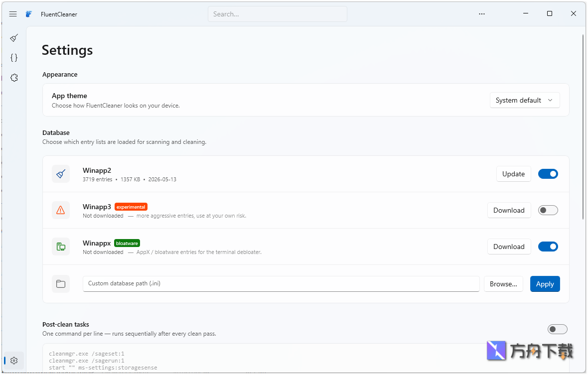Viewport: 588px width, 375px height.
Task: Click the vertical scrollbar thumb
Action: coord(583,126)
